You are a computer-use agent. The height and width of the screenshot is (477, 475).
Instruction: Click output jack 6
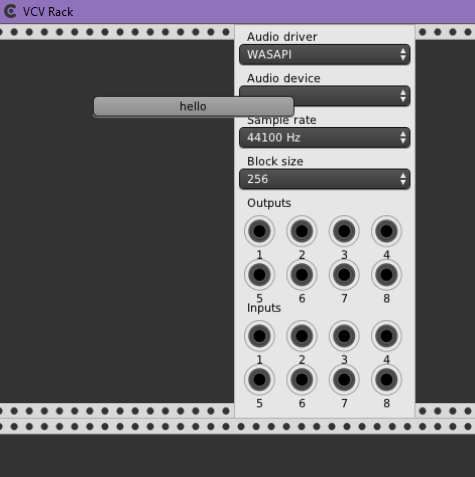(302, 275)
